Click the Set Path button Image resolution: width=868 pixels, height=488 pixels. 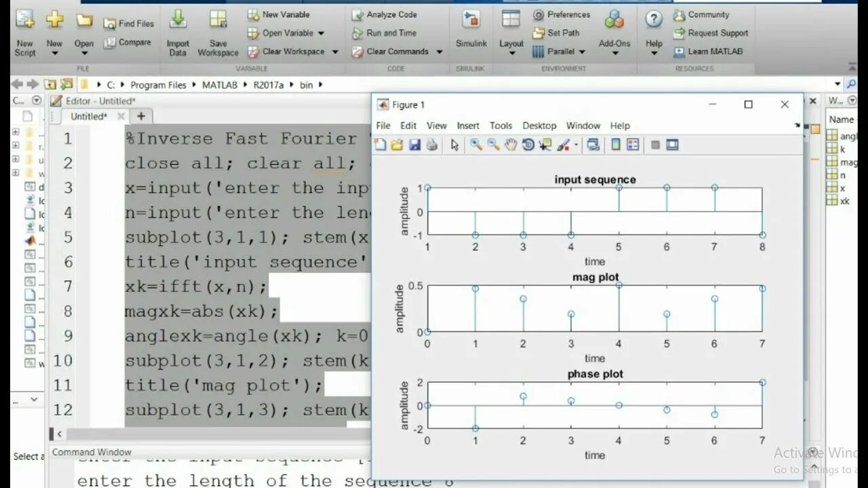coord(556,33)
